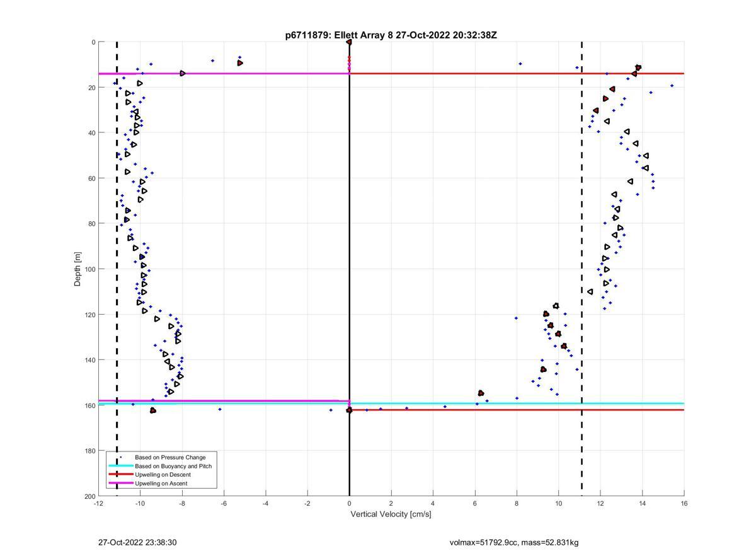Click the x-axis tick label '-6'
Image resolution: width=756 pixels, height=558 pixels.
(224, 503)
